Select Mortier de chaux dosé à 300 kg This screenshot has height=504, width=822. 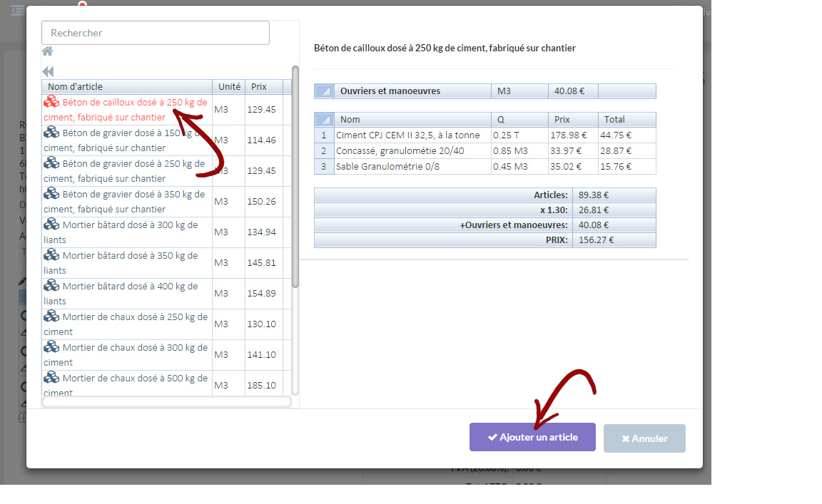tap(125, 355)
